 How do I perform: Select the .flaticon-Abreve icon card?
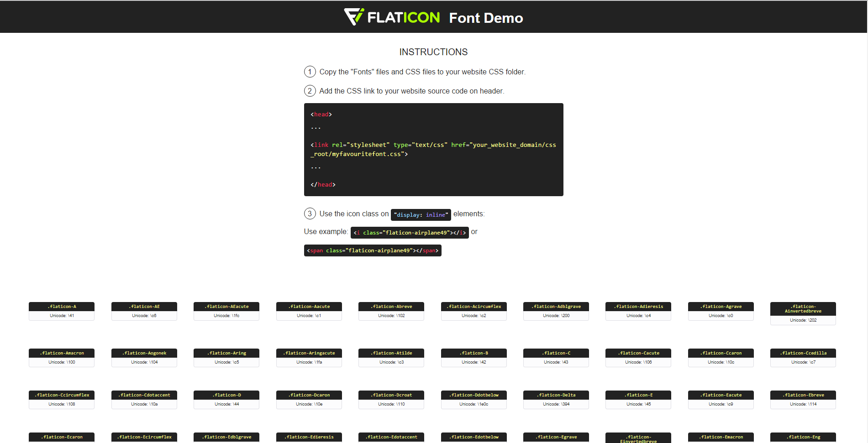[x=391, y=311]
